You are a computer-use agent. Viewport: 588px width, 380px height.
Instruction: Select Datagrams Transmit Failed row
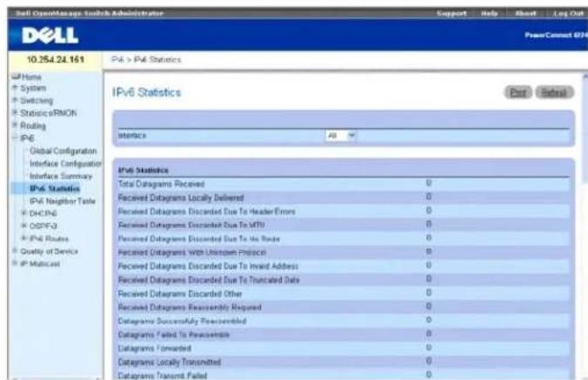[344, 375]
